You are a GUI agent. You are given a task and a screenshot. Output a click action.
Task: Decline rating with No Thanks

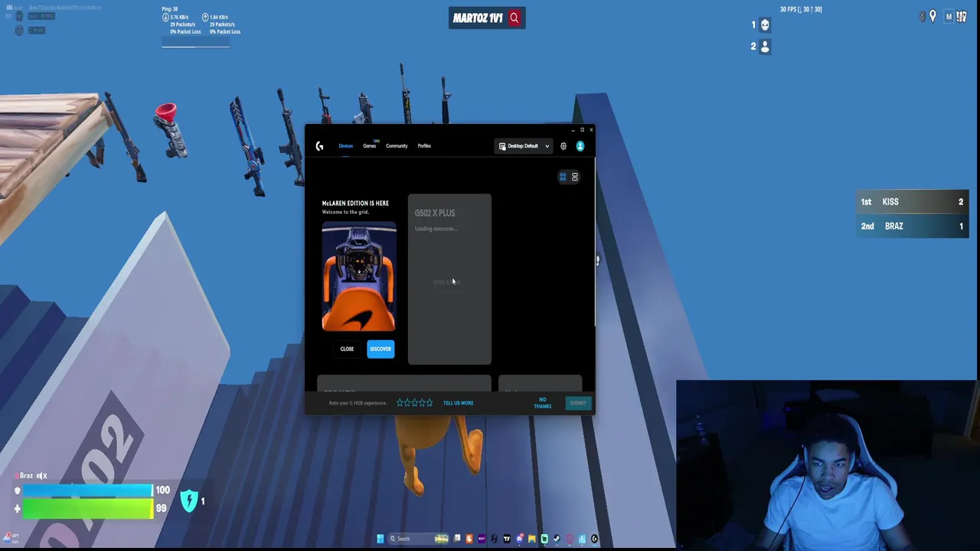click(542, 403)
